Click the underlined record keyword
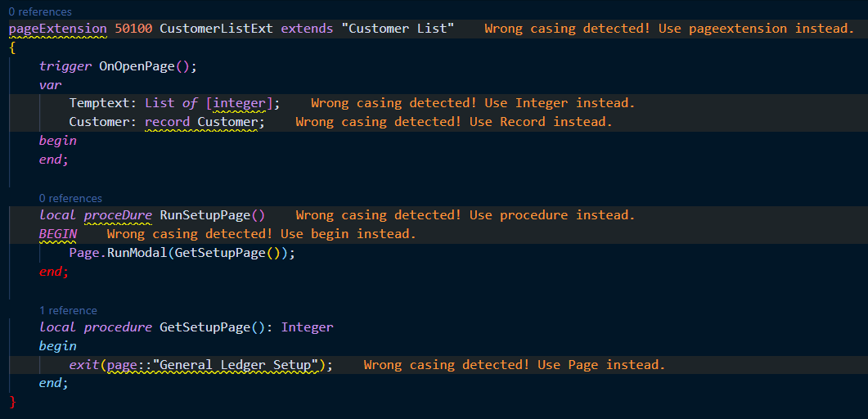Image resolution: width=868 pixels, height=419 pixels. [167, 122]
